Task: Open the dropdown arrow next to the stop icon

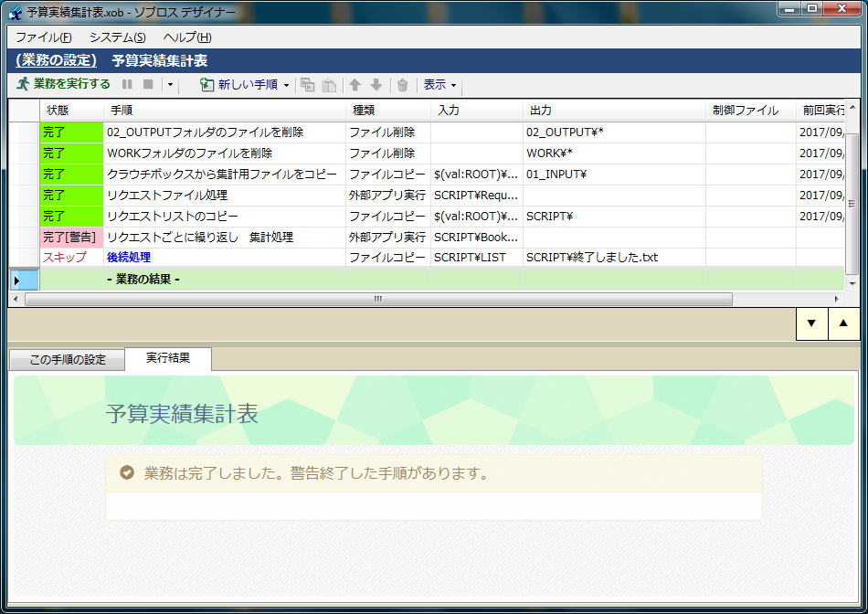Action: coord(170,85)
